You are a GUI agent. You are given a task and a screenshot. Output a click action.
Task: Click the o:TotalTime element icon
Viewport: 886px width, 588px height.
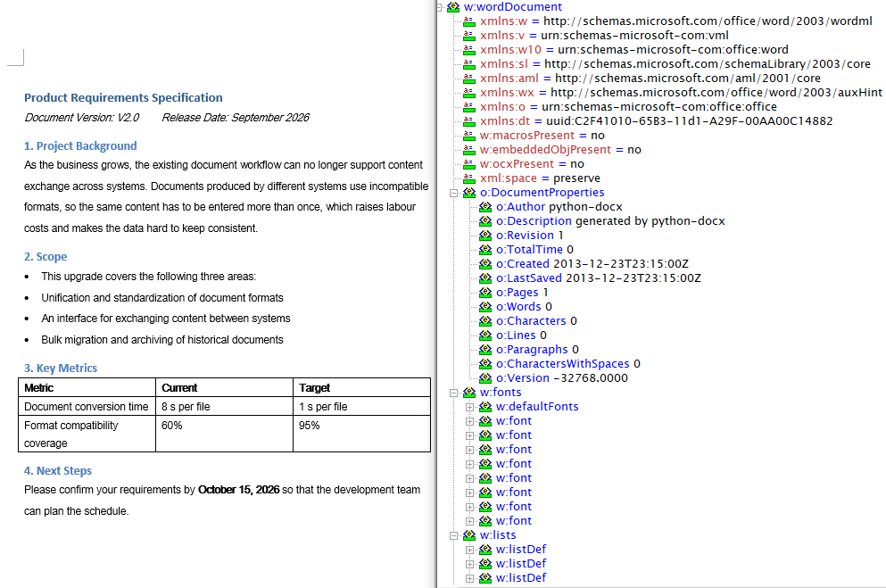[485, 250]
